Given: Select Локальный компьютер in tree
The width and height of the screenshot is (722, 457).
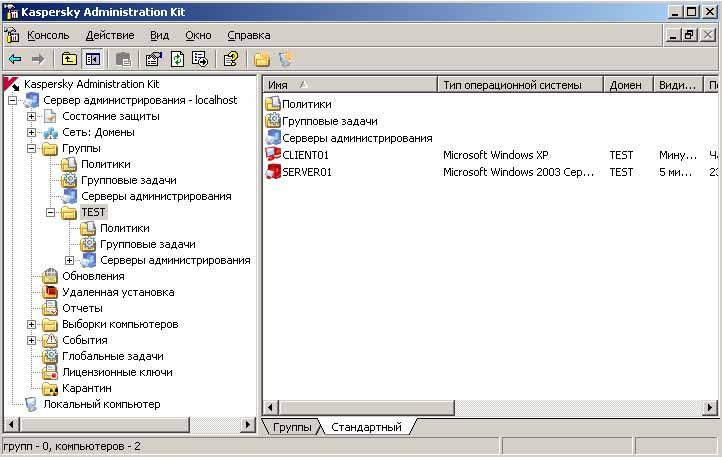Looking at the screenshot, I should (x=102, y=404).
